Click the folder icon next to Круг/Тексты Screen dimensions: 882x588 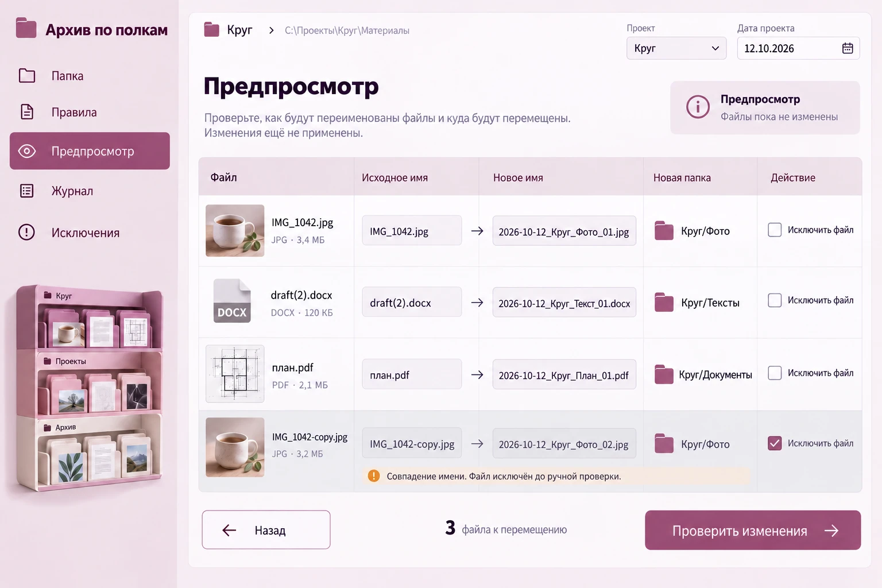[664, 303]
